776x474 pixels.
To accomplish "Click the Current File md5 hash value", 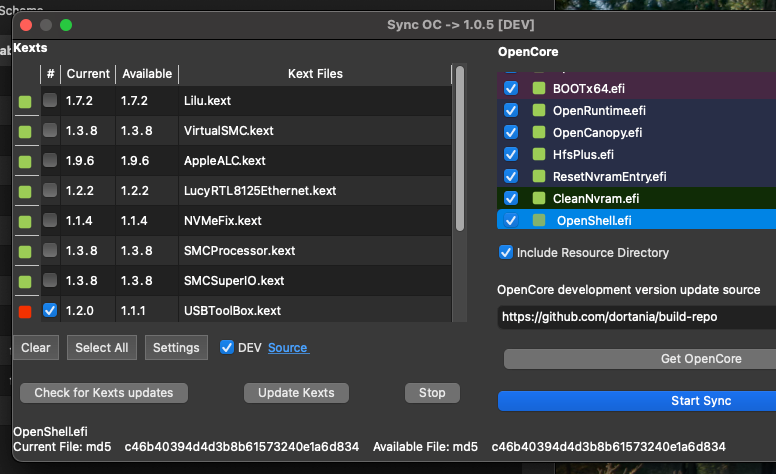I will [242, 447].
